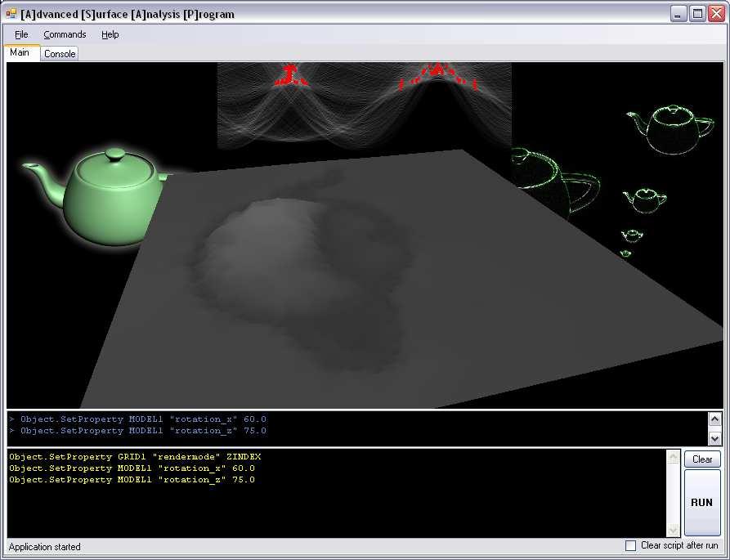Minimize the application window

678,14
